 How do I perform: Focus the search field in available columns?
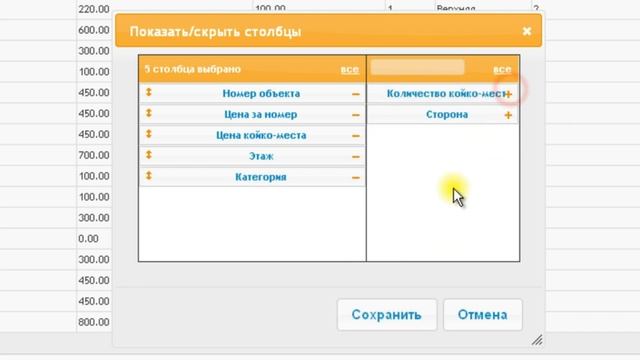(x=418, y=67)
